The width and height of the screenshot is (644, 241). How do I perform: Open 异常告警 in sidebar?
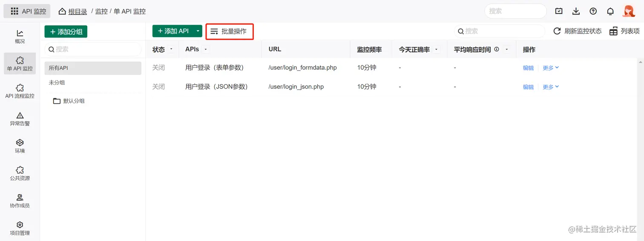tap(20, 119)
